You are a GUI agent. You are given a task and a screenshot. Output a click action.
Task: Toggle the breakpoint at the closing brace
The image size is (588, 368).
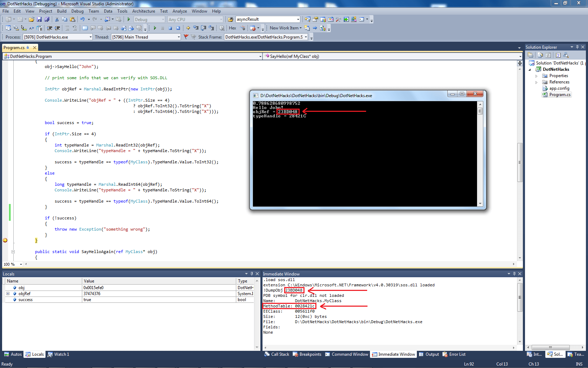5,240
